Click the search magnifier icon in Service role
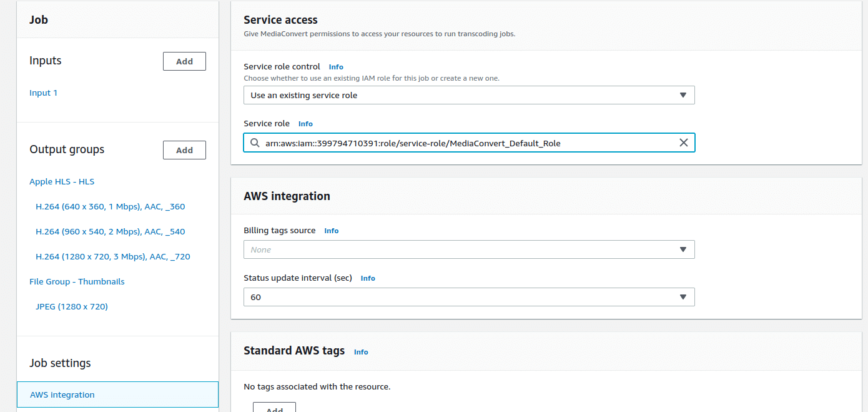The image size is (868, 412). coord(255,143)
